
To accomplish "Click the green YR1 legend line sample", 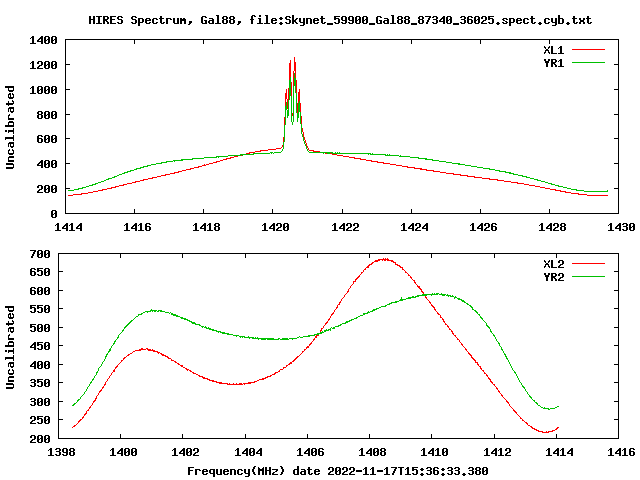I will [x=588, y=63].
